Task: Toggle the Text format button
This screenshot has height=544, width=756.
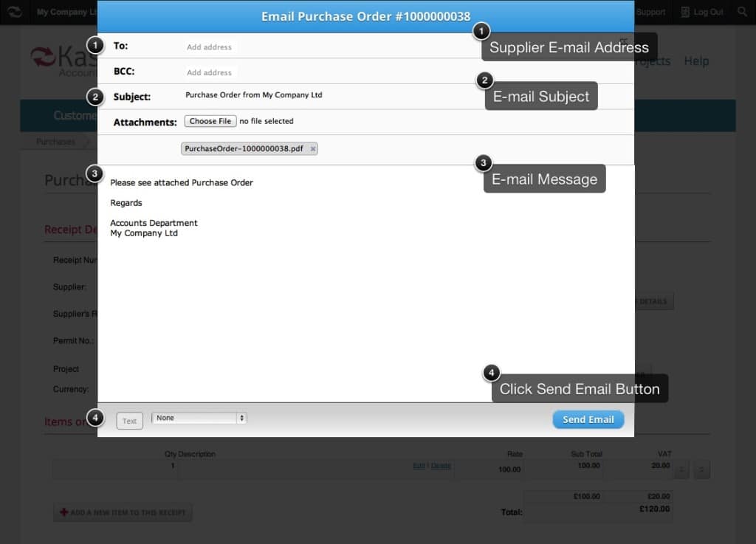Action: tap(129, 421)
